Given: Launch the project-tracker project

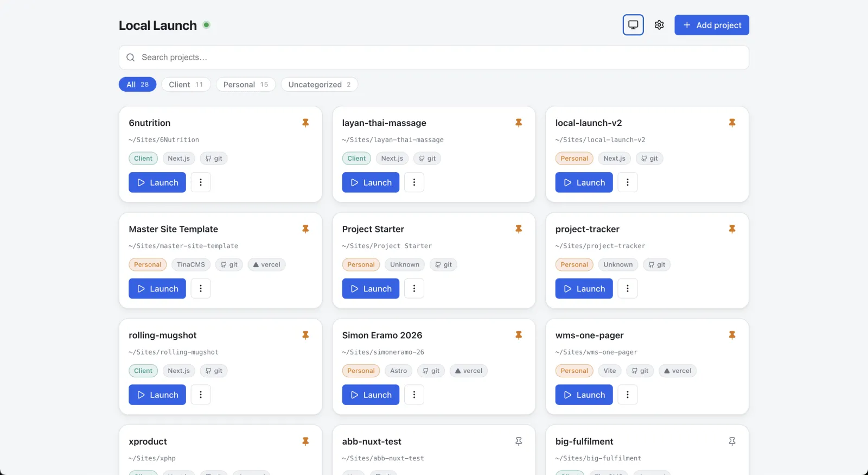Looking at the screenshot, I should 584,289.
